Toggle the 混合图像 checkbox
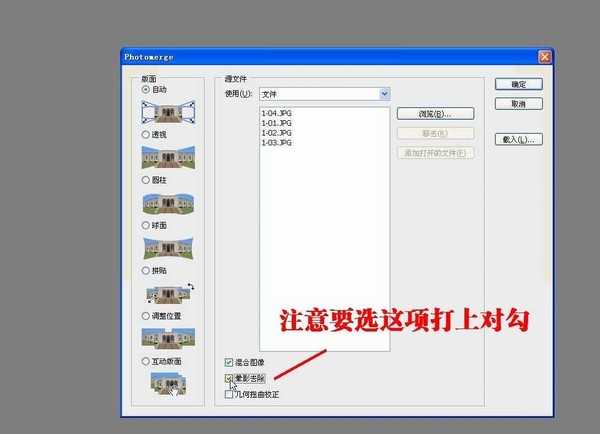This screenshot has width=600, height=434. 230,362
